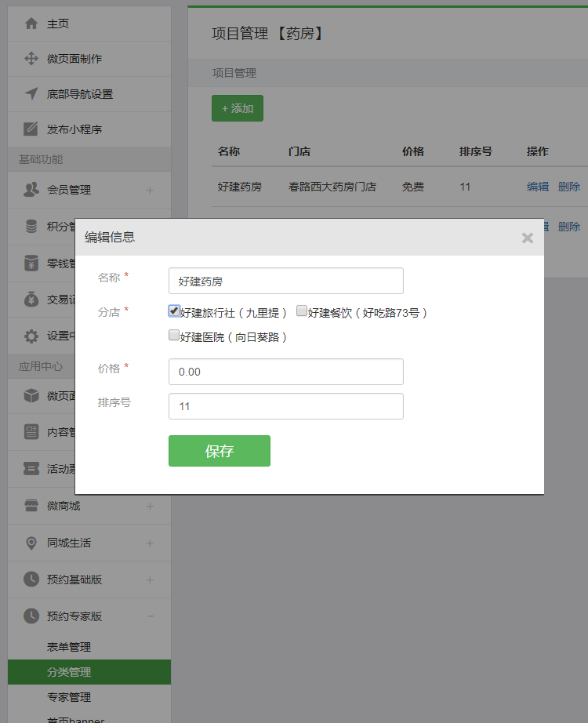The height and width of the screenshot is (723, 588).
Task: Click into the 价格 input field
Action: click(x=285, y=372)
